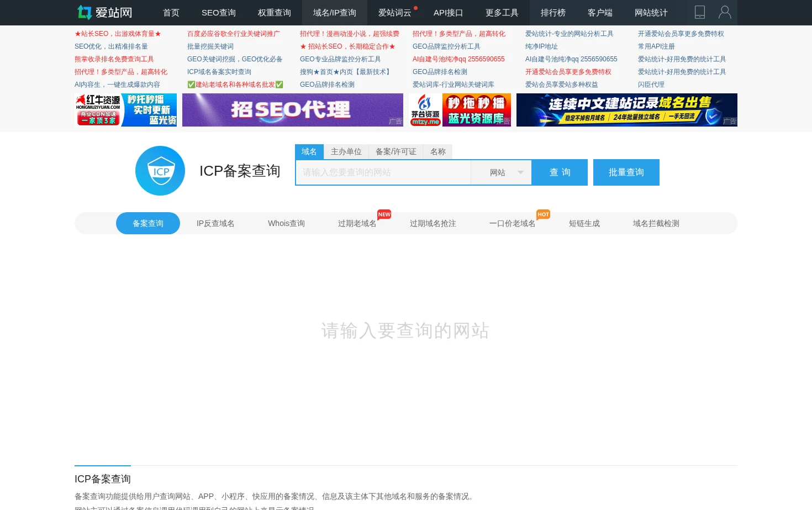The height and width of the screenshot is (510, 812).
Task: Open 爱站词云 in navigation bar
Action: click(x=395, y=13)
